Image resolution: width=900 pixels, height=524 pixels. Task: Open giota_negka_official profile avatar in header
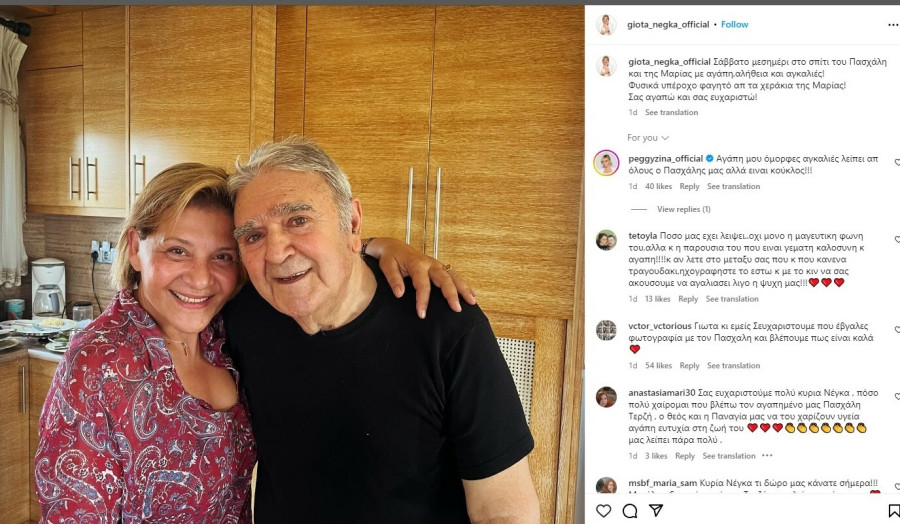606,25
